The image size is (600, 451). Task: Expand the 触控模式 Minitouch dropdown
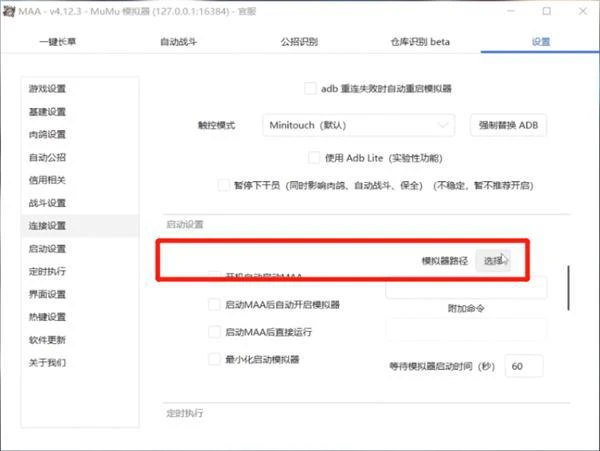(x=359, y=125)
